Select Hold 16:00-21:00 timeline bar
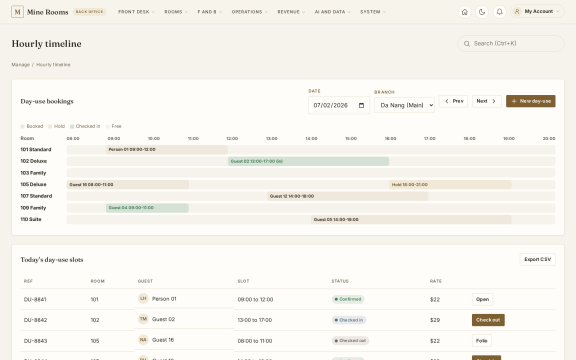Viewport: 576px width, 360px height. tap(450, 185)
